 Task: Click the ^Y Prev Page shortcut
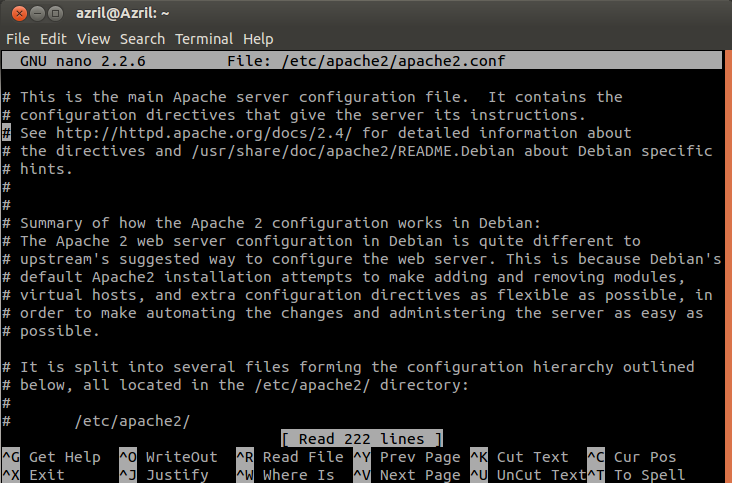(x=407, y=457)
